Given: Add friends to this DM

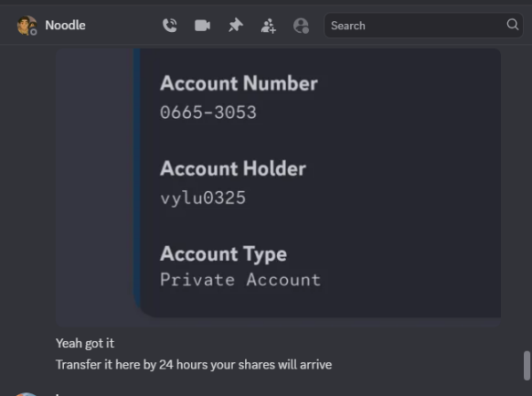Looking at the screenshot, I should click(269, 26).
